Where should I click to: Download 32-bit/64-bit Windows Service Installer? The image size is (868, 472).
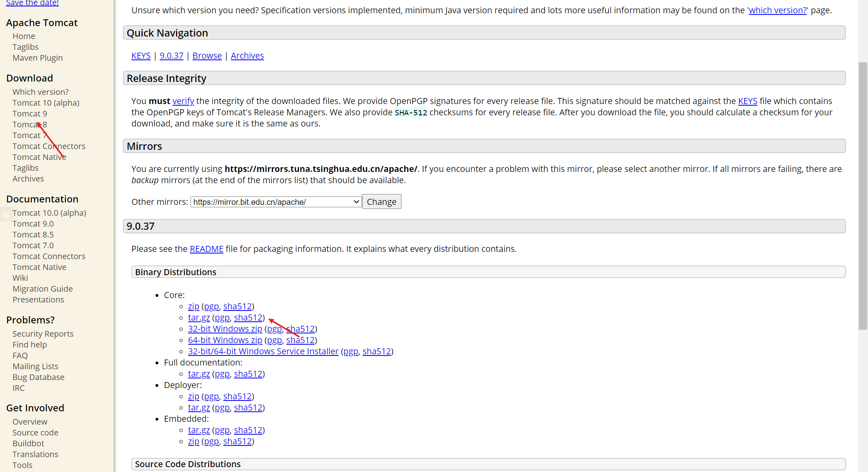[263, 351]
